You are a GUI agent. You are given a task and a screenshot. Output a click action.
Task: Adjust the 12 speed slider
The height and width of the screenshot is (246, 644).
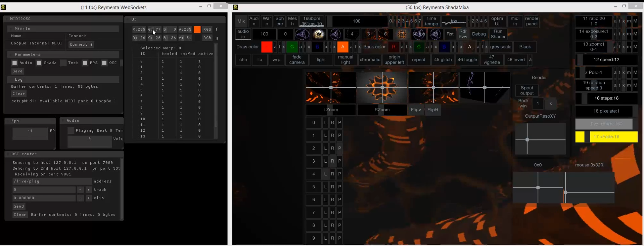(x=606, y=60)
